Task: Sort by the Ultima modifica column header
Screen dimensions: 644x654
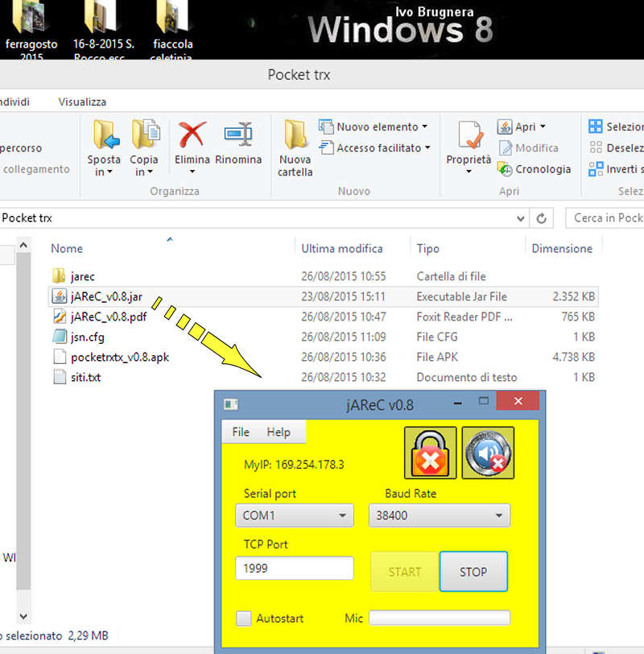Action: [x=342, y=249]
